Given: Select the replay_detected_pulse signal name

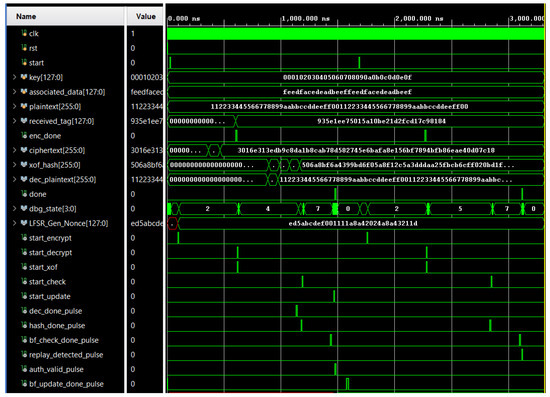Looking at the screenshot, I should [66, 355].
